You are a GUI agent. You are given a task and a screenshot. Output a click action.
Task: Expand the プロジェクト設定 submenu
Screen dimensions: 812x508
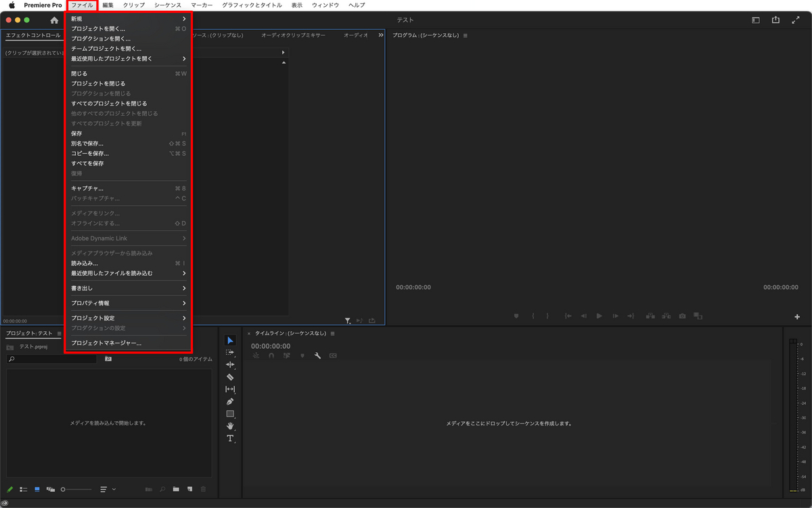pyautogui.click(x=129, y=318)
